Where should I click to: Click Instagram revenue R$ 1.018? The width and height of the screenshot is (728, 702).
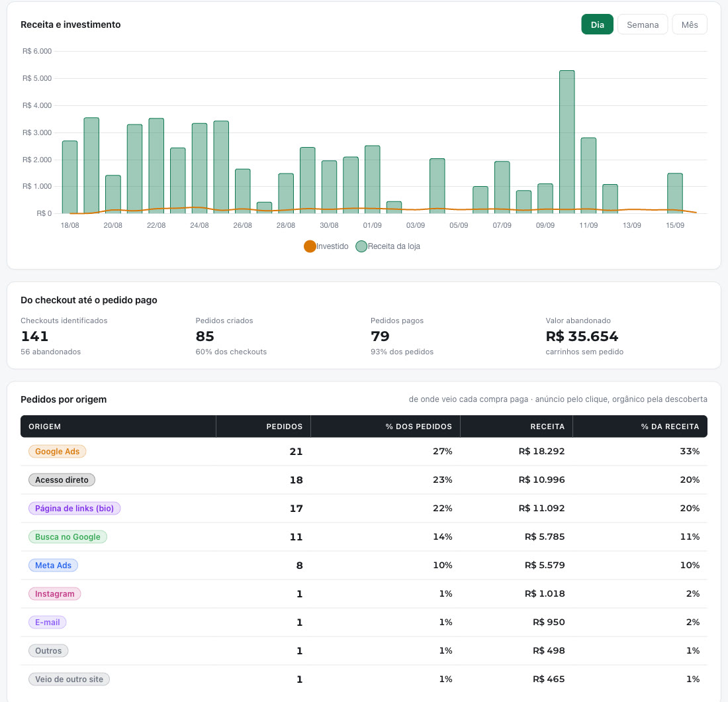545,594
